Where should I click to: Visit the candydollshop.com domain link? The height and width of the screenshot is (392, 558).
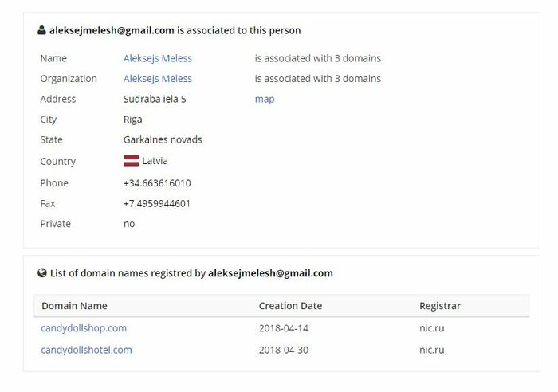click(84, 328)
